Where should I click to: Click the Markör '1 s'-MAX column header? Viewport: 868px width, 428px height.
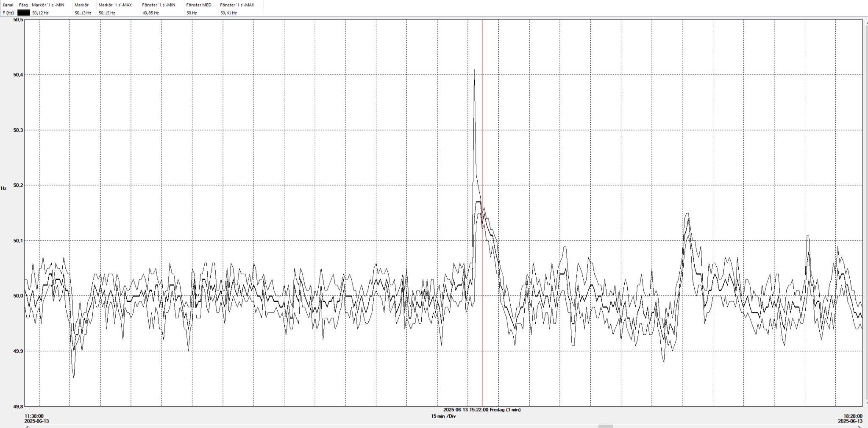pyautogui.click(x=115, y=5)
